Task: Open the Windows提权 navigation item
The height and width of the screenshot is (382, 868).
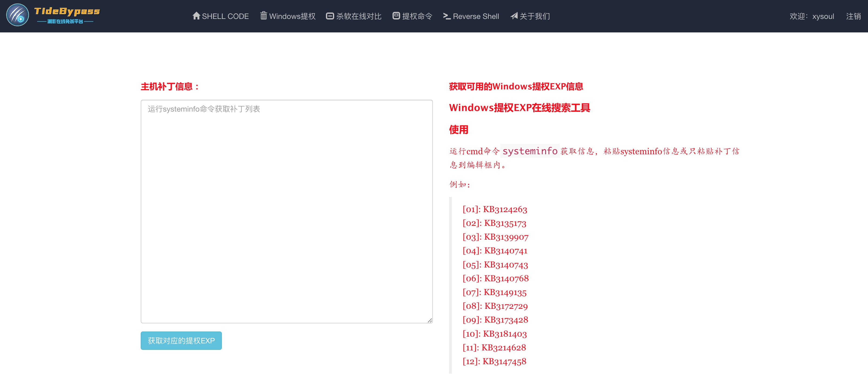Action: point(292,16)
